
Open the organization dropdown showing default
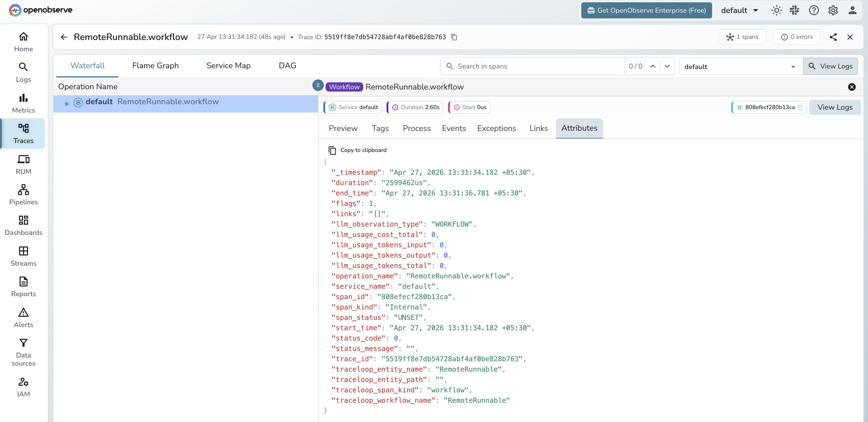click(x=739, y=10)
